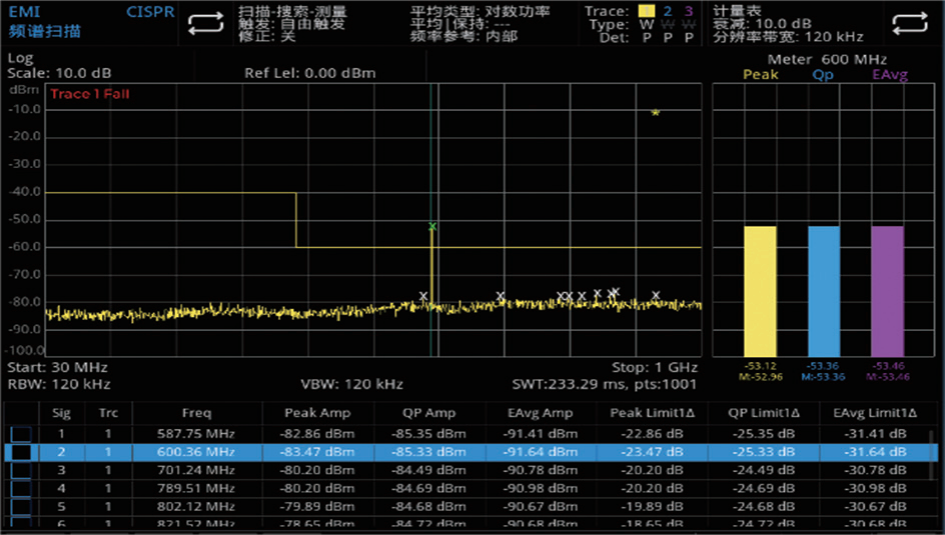945x535 pixels.
Task: Click the RBW: 120 kHz value
Action: [x=58, y=384]
